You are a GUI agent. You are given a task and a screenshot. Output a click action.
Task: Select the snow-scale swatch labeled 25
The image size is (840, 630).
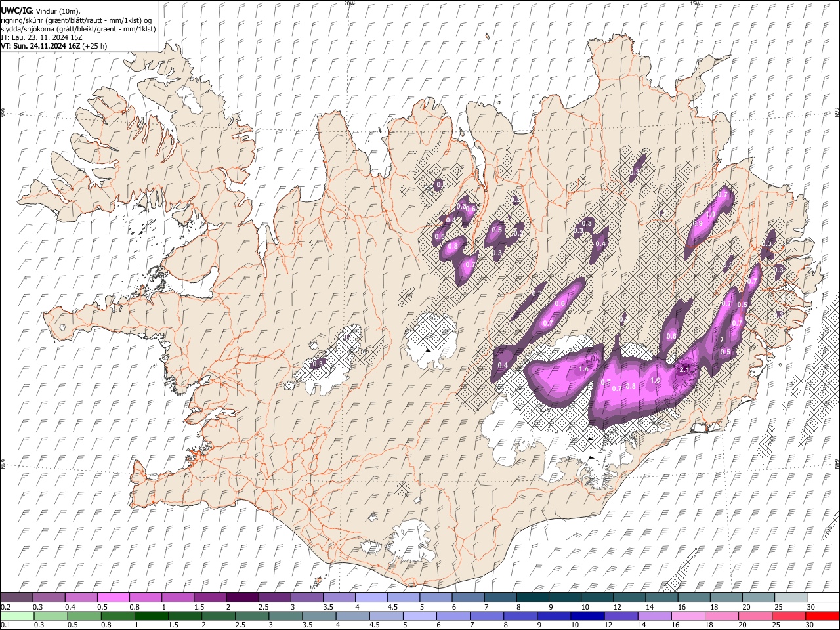(x=791, y=597)
